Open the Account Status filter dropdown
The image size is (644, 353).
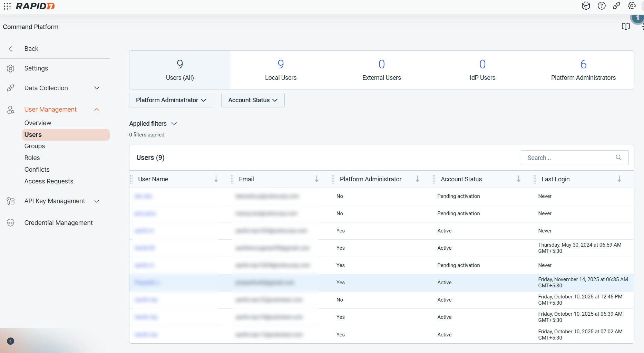pos(253,100)
